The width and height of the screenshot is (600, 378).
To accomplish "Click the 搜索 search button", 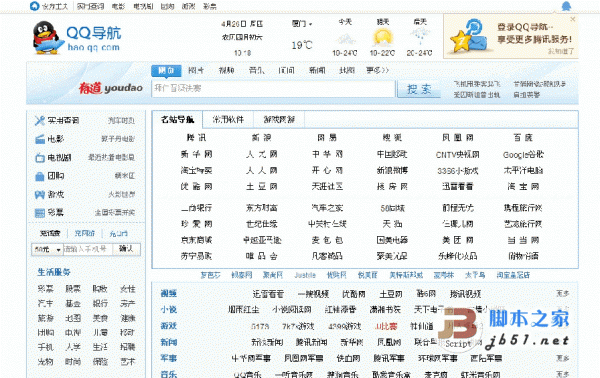I will pos(419,89).
